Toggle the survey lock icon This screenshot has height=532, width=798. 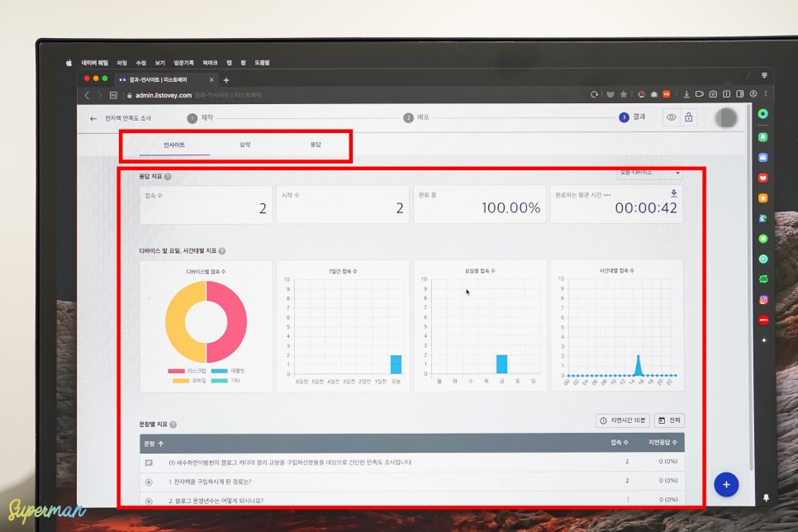pyautogui.click(x=689, y=117)
